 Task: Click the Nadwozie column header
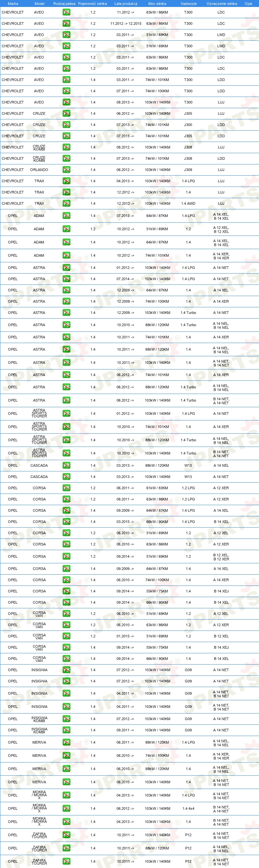(x=188, y=4)
